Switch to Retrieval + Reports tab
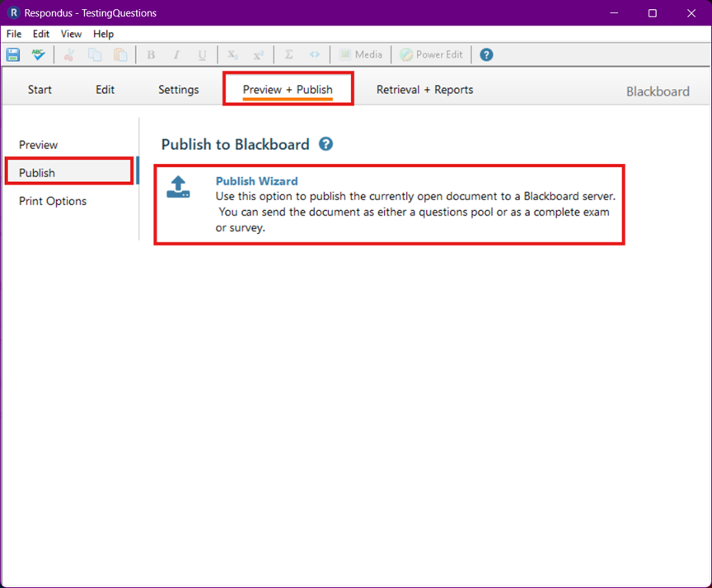712x588 pixels. 425,90
